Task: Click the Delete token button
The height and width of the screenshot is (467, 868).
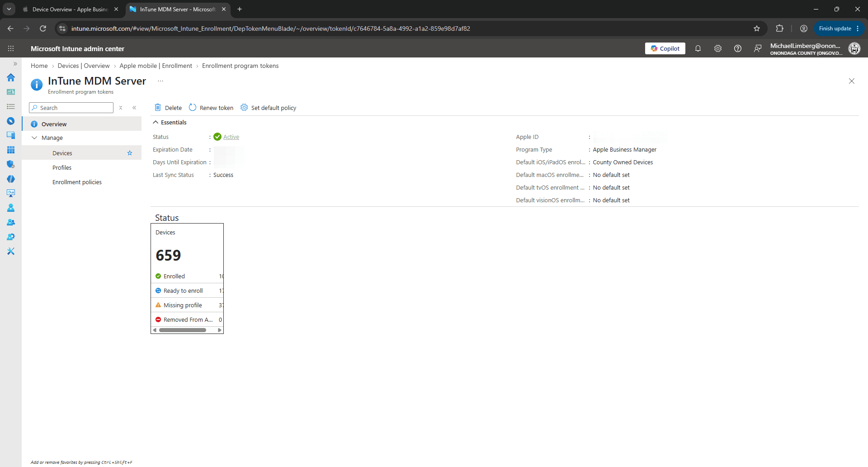Action: (168, 108)
